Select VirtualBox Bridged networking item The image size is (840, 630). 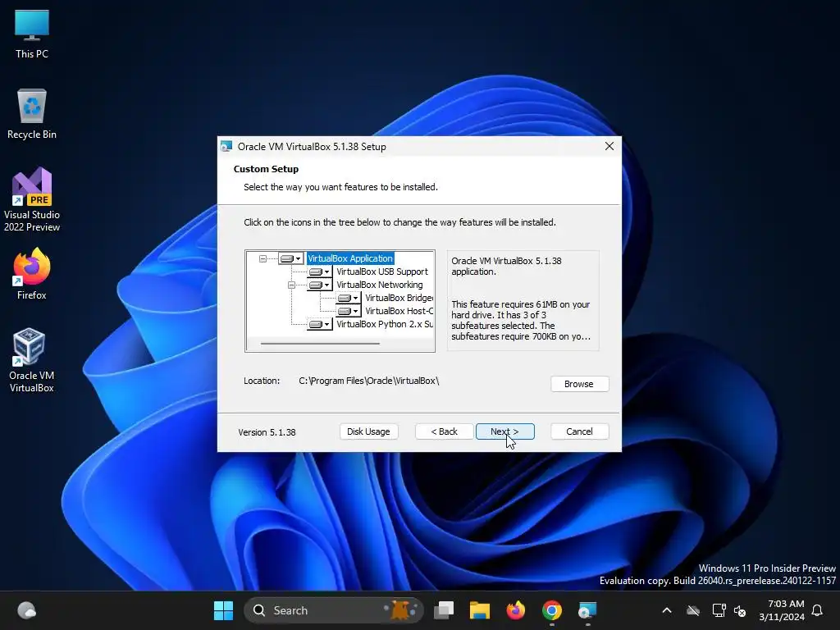[399, 298]
